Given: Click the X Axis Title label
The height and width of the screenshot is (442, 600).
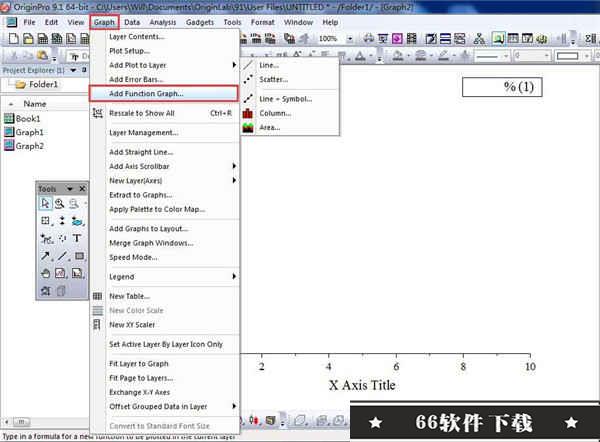Looking at the screenshot, I should [362, 385].
